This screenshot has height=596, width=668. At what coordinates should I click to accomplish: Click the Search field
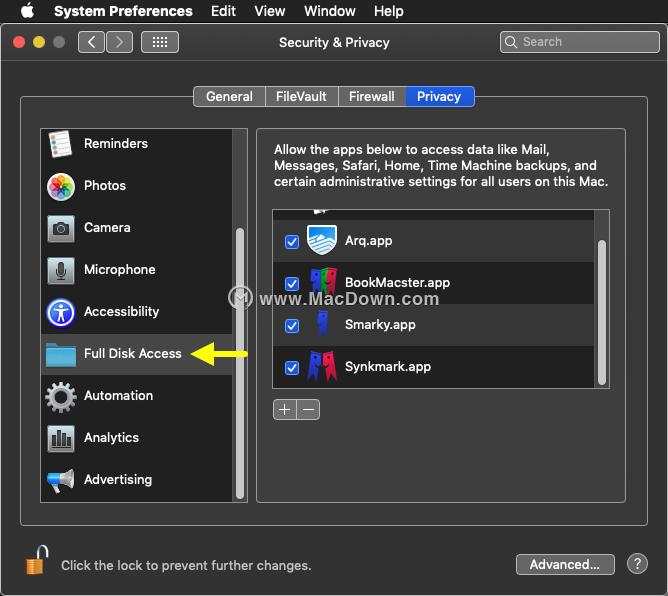click(580, 42)
